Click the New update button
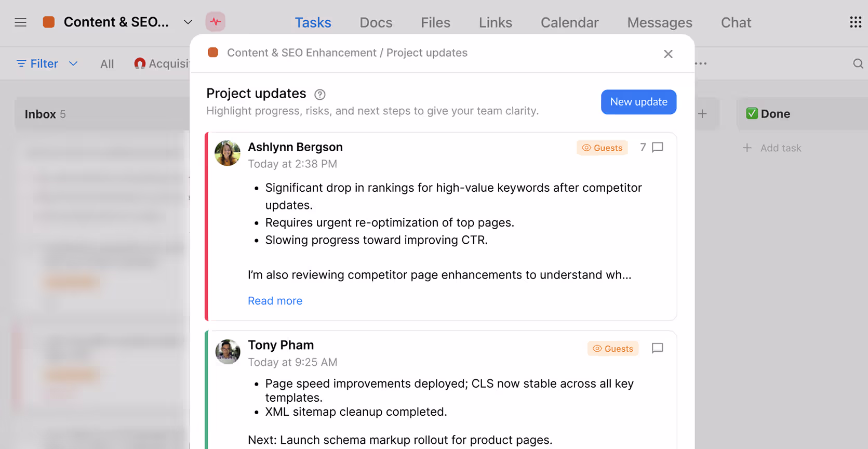This screenshot has height=449, width=868. pos(638,102)
